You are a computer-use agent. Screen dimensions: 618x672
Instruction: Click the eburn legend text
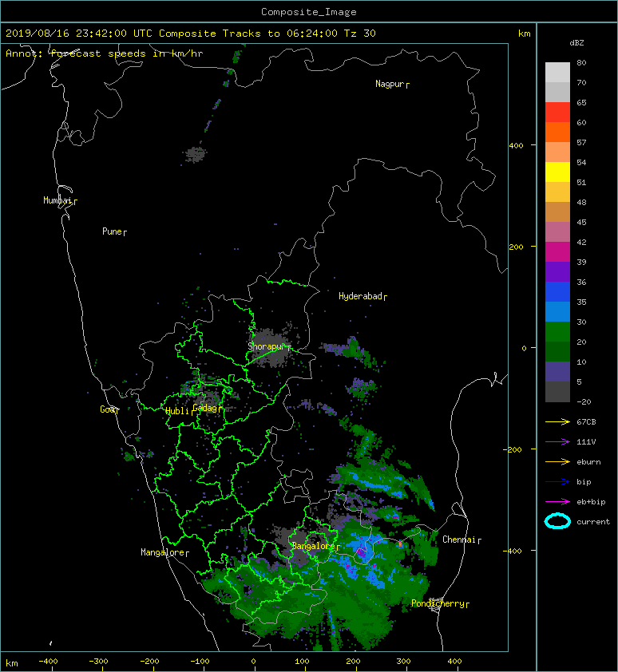pyautogui.click(x=588, y=461)
